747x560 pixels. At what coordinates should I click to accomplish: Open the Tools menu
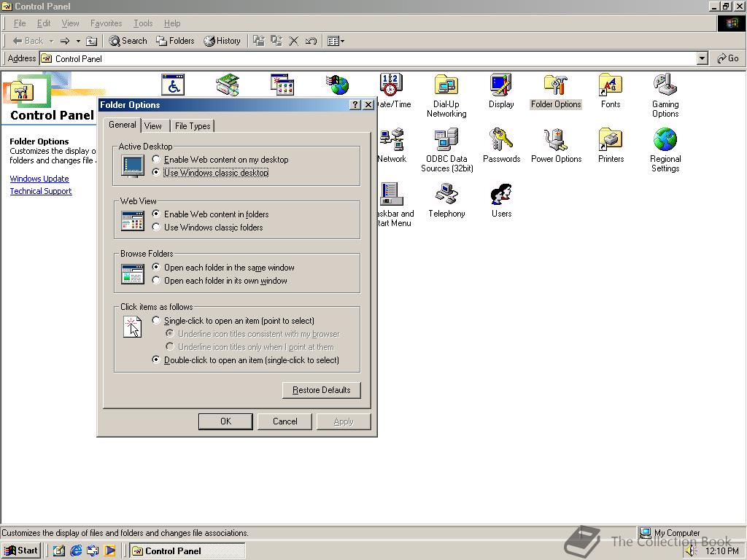point(143,23)
